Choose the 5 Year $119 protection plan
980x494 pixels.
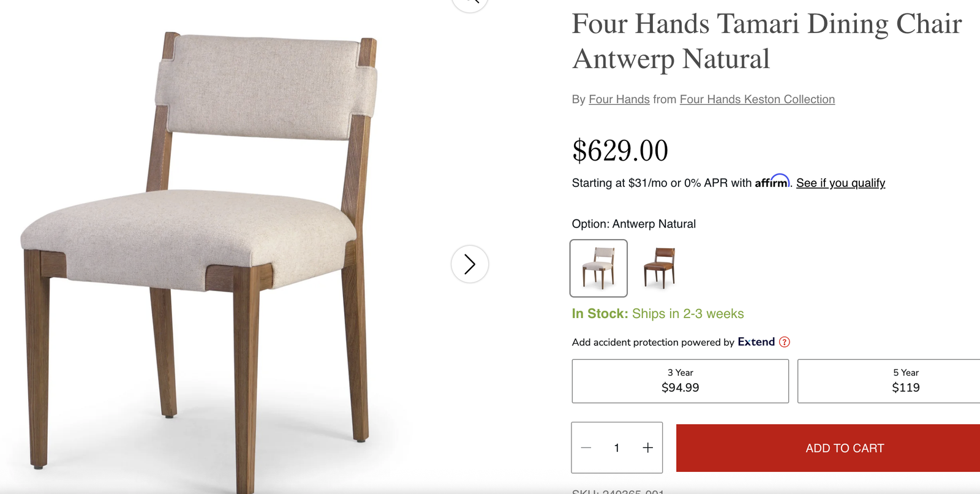point(889,381)
